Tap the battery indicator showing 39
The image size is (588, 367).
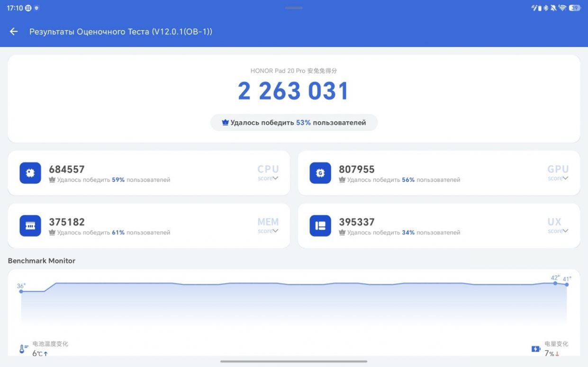pyautogui.click(x=575, y=8)
